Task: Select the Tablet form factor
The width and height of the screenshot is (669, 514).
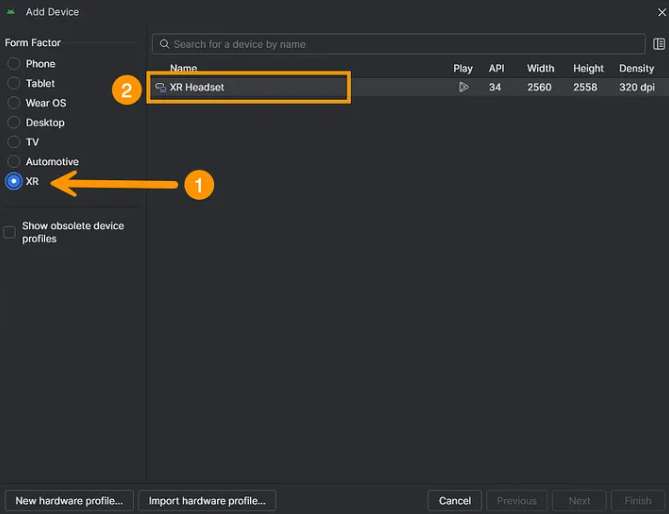Action: (x=14, y=84)
